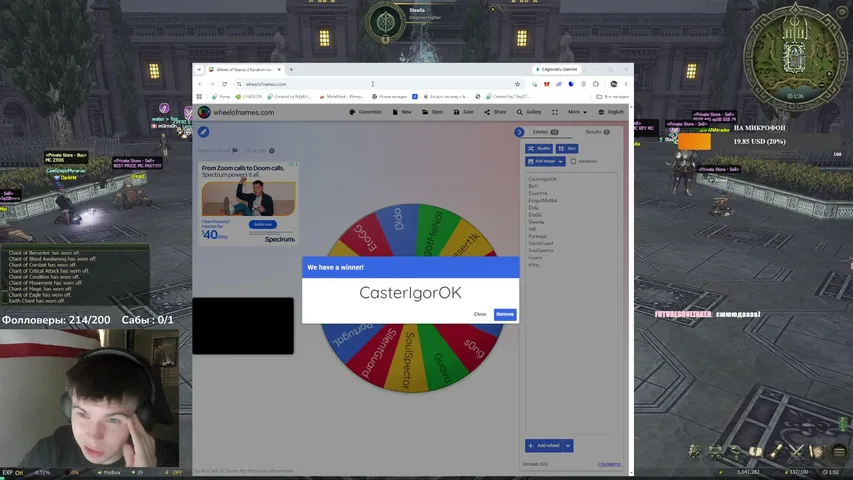This screenshot has width=853, height=480.
Task: Open the game minimap
Action: tap(795, 57)
